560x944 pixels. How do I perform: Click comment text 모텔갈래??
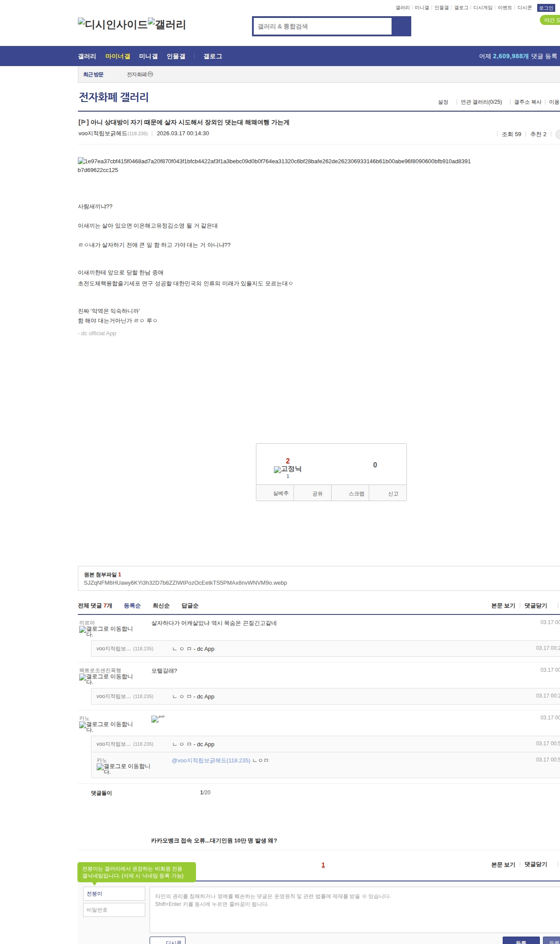(x=164, y=671)
